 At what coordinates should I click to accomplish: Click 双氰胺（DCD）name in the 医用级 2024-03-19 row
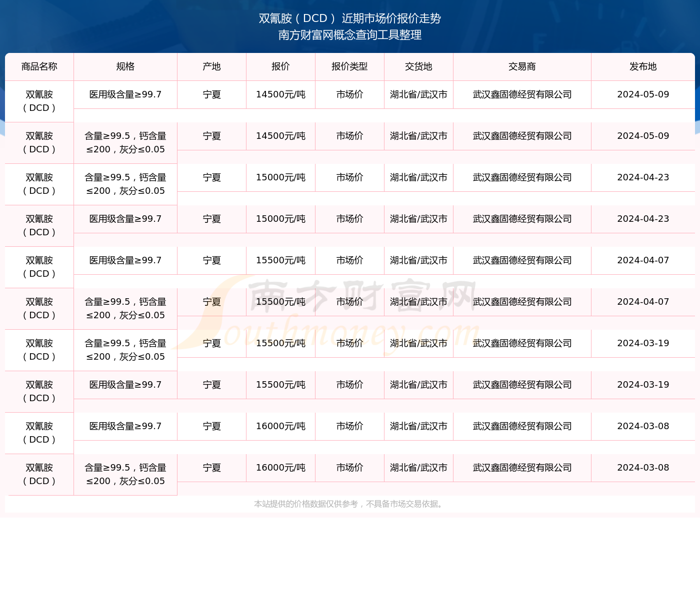pos(39,391)
